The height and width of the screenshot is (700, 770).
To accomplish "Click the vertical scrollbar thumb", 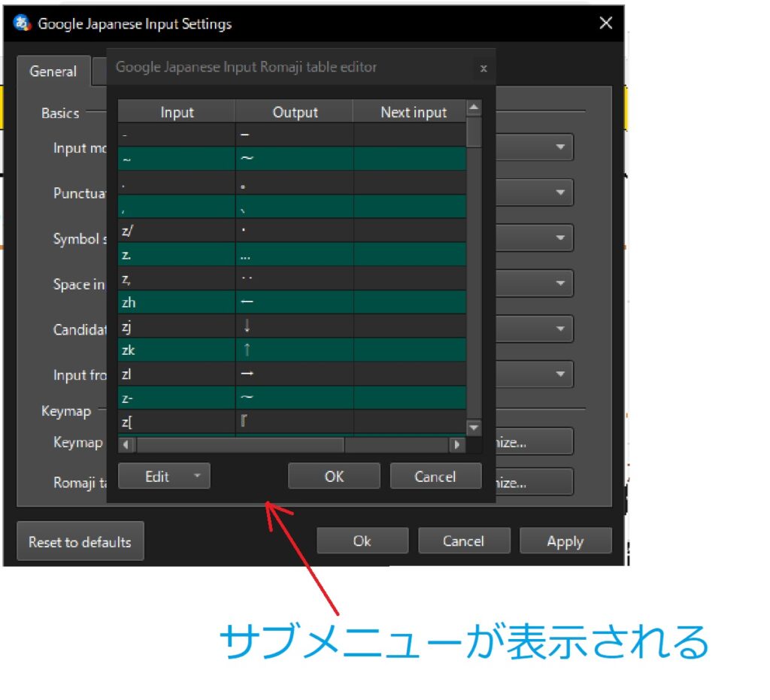I will coord(474,132).
